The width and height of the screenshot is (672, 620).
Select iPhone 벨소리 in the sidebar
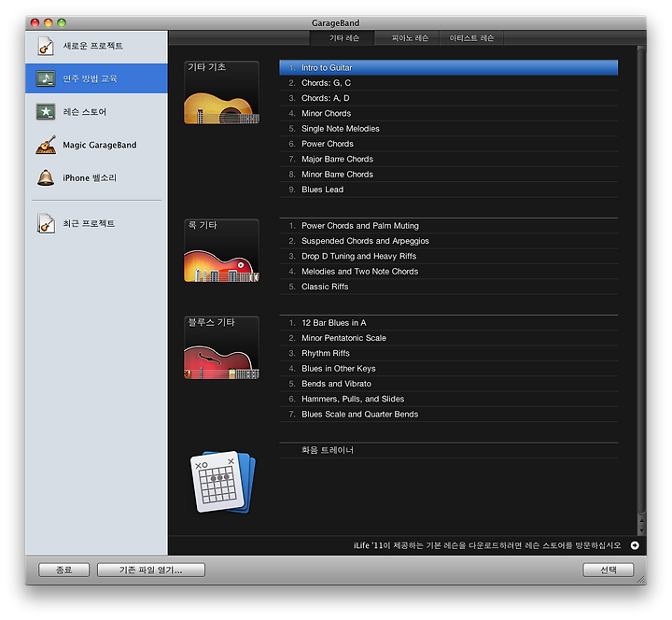(x=96, y=177)
